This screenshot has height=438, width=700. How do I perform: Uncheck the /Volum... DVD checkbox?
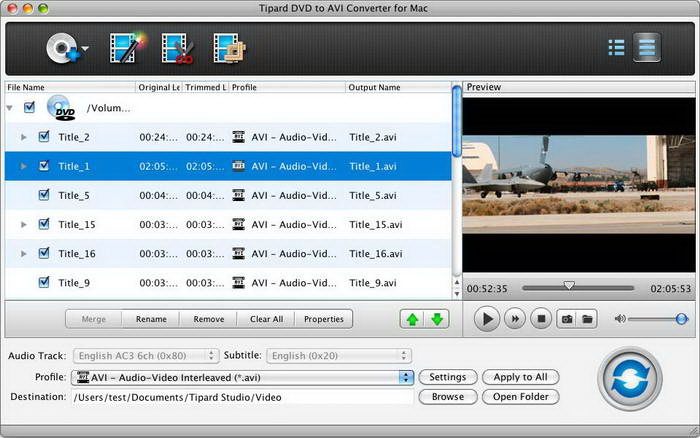(x=29, y=107)
